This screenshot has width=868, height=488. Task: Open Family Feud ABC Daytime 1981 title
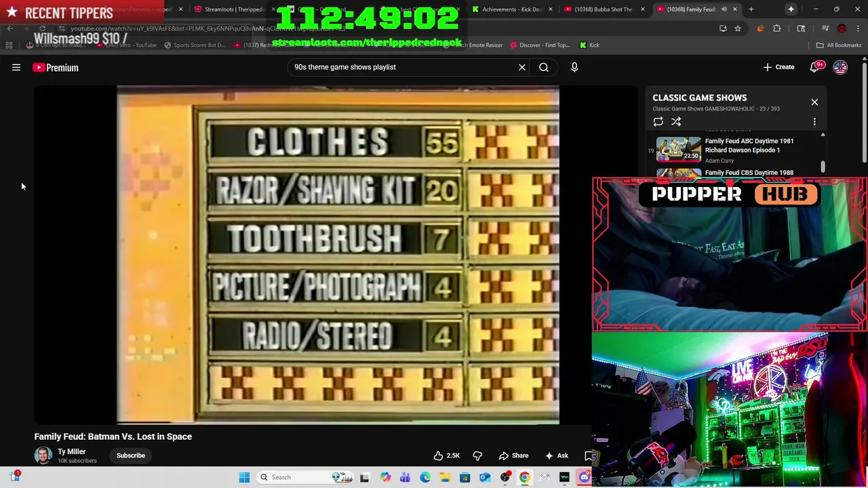[749, 146]
